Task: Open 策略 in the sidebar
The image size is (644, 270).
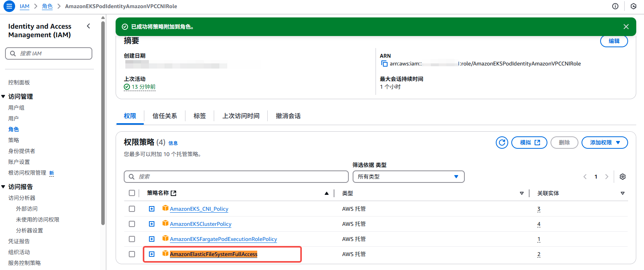Action: [14, 140]
